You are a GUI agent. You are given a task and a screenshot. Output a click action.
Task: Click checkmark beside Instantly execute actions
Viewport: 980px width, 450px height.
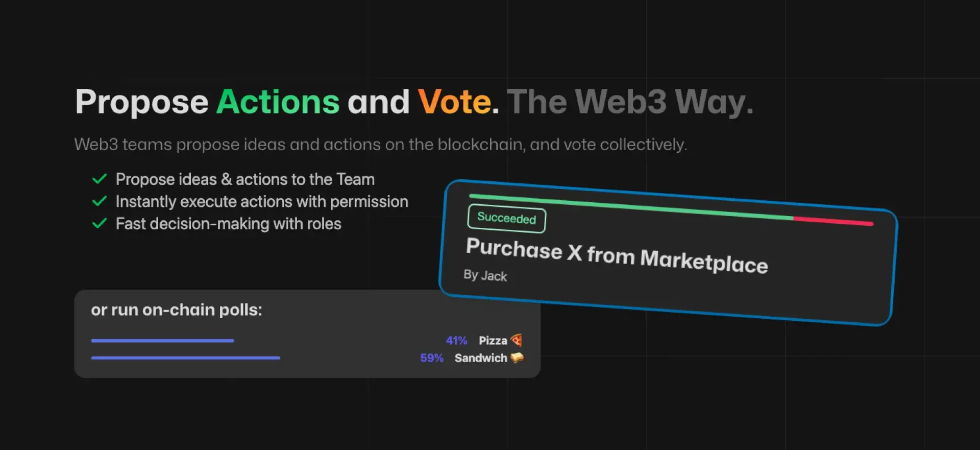(99, 201)
